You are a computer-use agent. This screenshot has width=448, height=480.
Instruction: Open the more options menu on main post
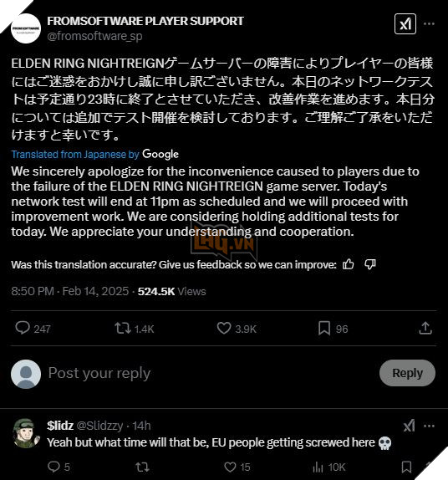pyautogui.click(x=430, y=24)
